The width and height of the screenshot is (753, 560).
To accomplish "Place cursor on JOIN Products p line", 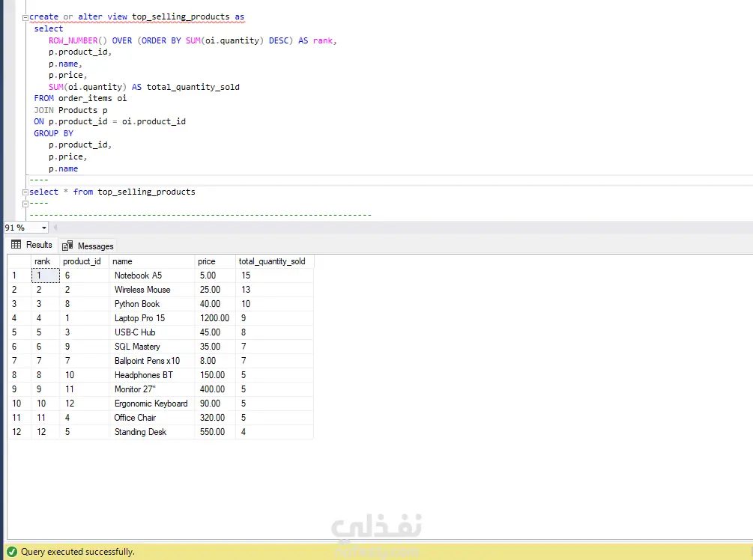I will (70, 110).
